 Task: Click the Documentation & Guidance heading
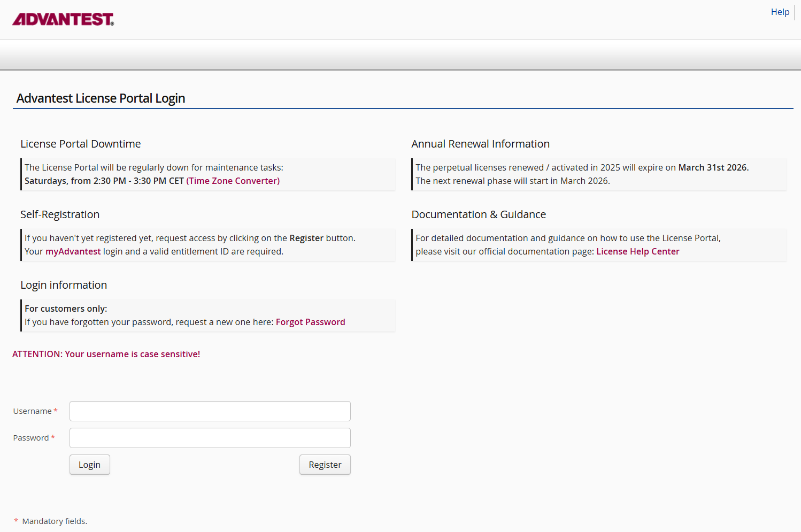coord(479,214)
